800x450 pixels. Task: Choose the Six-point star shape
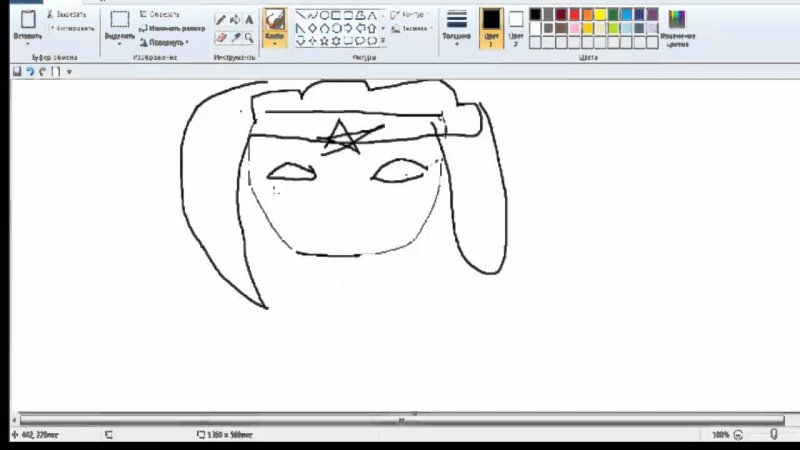[x=336, y=41]
